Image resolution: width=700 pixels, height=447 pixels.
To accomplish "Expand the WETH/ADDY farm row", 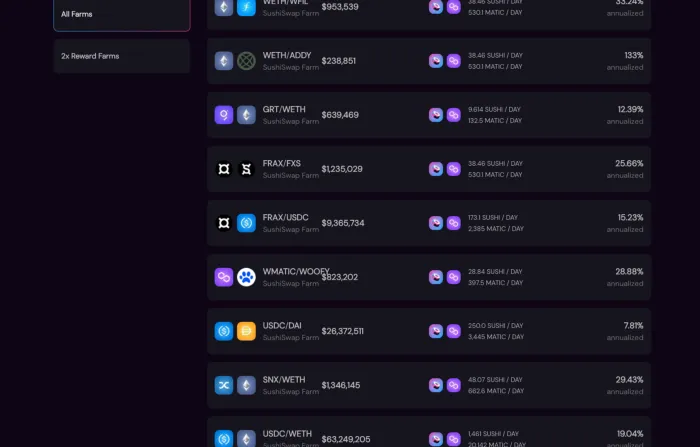I will click(429, 61).
